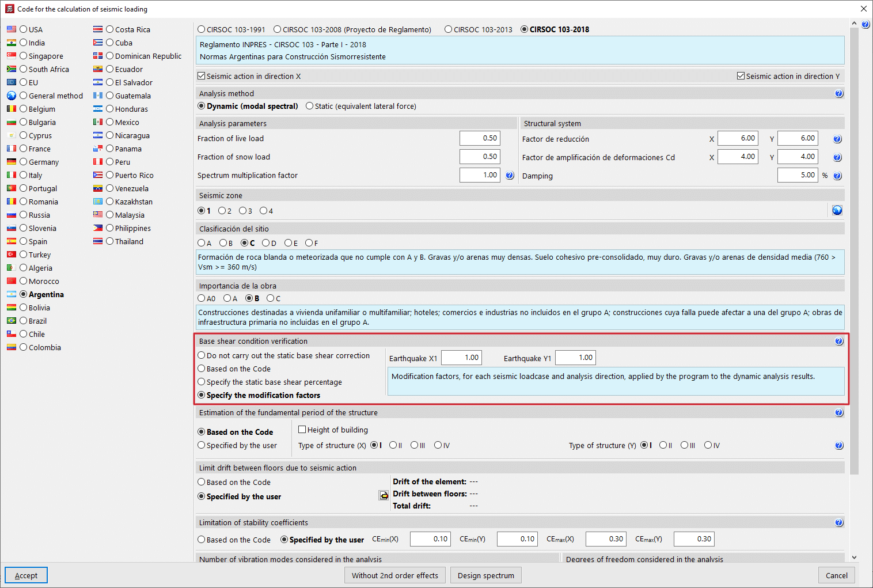Enable the Height of building checkbox
This screenshot has width=873, height=588.
point(302,430)
